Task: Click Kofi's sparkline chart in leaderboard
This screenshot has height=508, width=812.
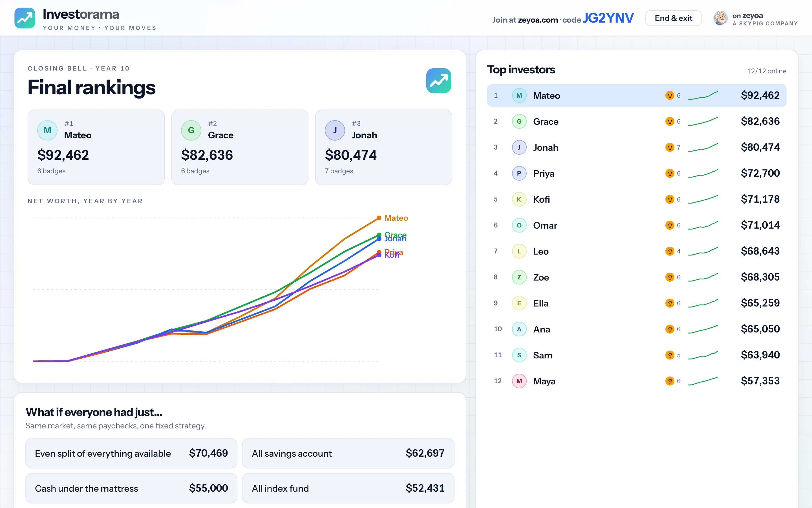Action: click(x=703, y=199)
